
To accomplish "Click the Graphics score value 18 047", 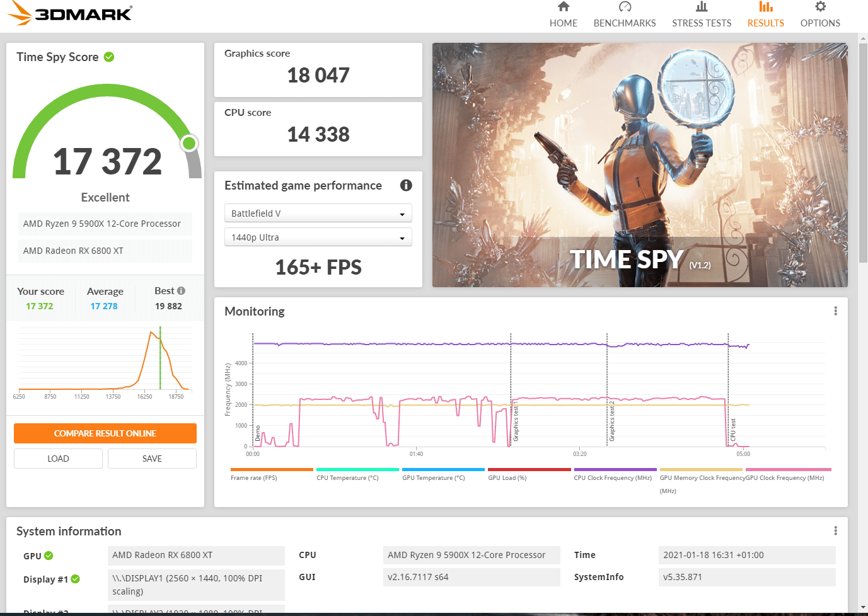I will pos(318,75).
